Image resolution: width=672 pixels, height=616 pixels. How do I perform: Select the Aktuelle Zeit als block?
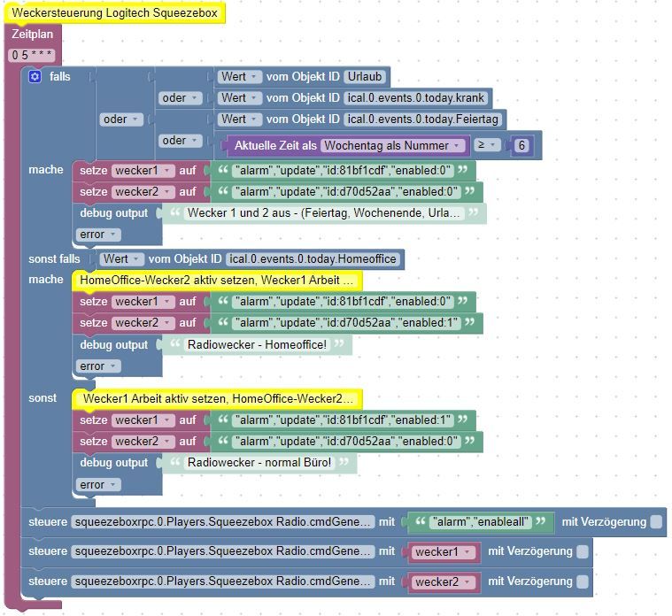(x=275, y=146)
